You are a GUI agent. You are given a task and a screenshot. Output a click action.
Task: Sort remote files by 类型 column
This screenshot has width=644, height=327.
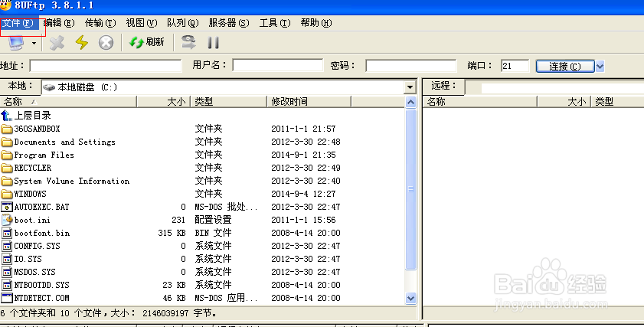pyautogui.click(x=617, y=101)
